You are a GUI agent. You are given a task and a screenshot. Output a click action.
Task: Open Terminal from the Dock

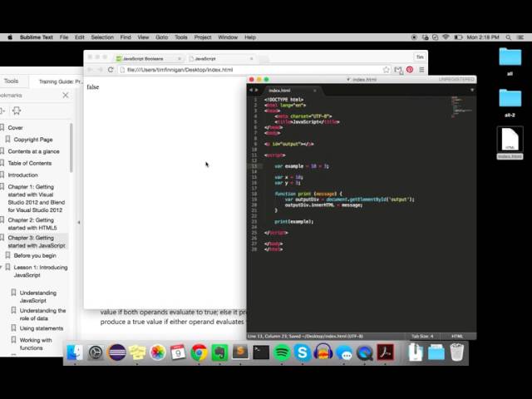(x=261, y=352)
